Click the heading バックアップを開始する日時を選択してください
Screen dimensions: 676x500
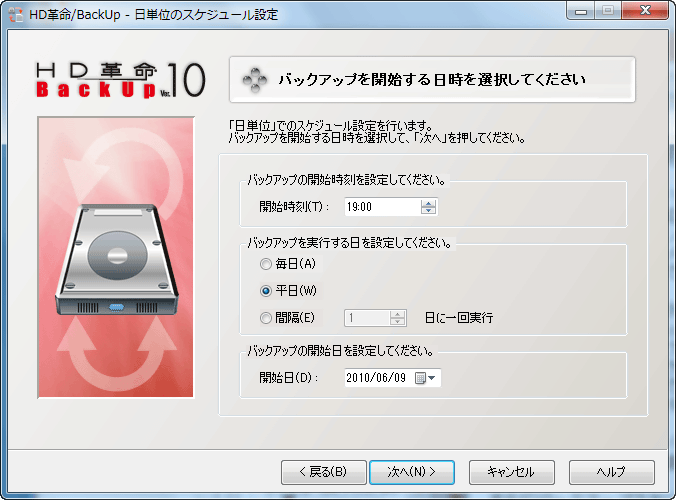(432, 80)
